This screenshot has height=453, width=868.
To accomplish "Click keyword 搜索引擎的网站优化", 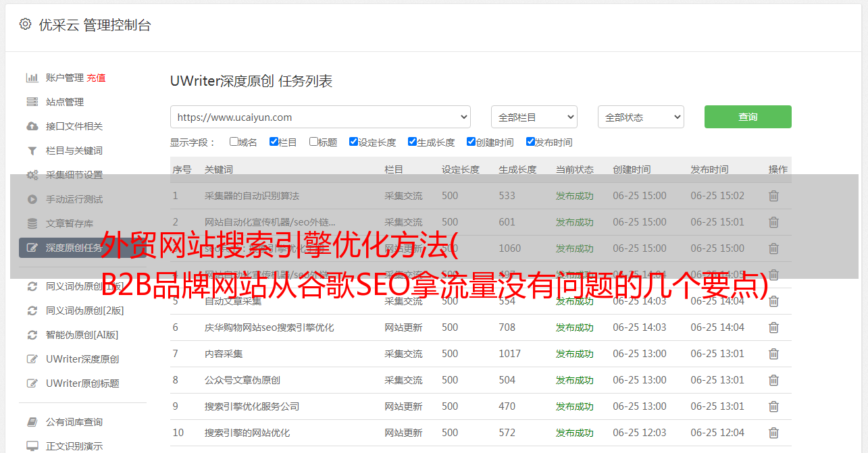I will coord(247,433).
